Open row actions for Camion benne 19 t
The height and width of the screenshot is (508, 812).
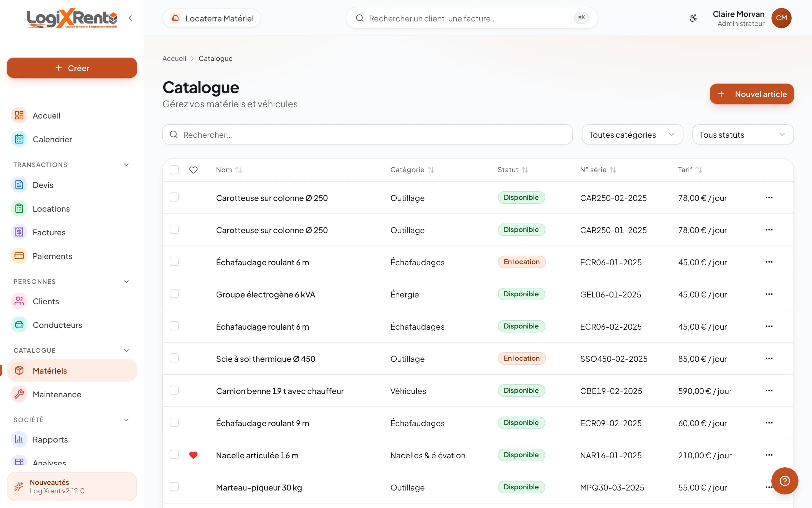[x=769, y=391]
